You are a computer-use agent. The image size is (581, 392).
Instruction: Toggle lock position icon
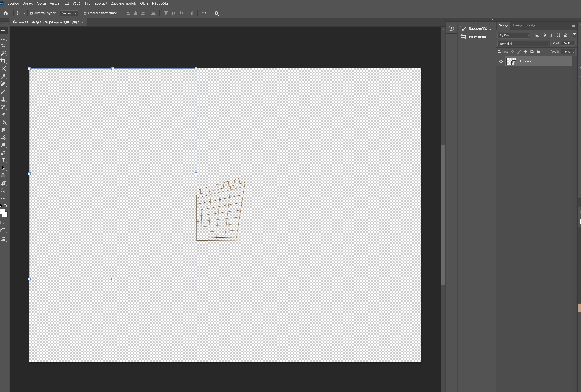(x=525, y=52)
